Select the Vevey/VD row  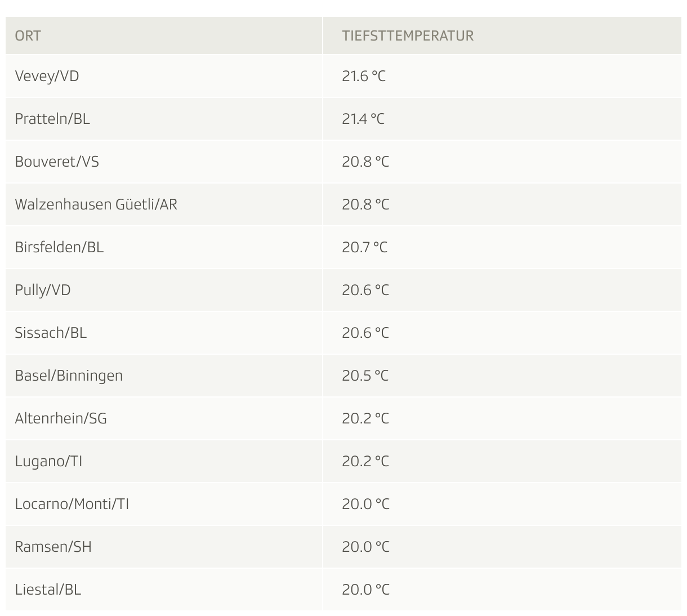(343, 76)
